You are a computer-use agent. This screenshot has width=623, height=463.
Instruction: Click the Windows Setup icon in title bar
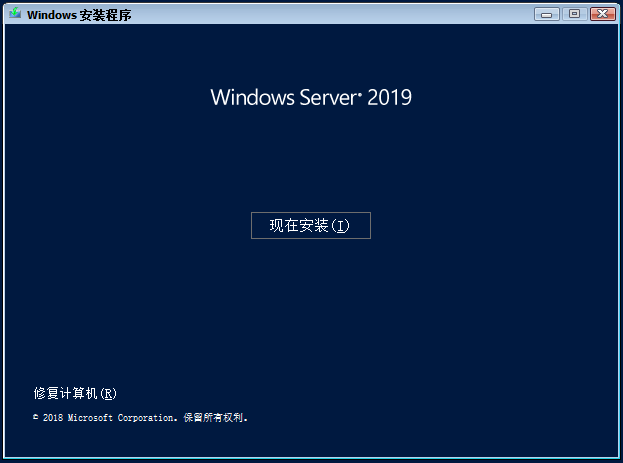[15, 14]
